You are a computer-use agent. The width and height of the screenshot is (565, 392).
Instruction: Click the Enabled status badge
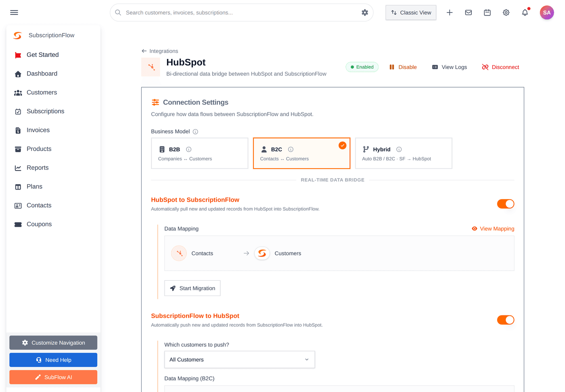(362, 67)
